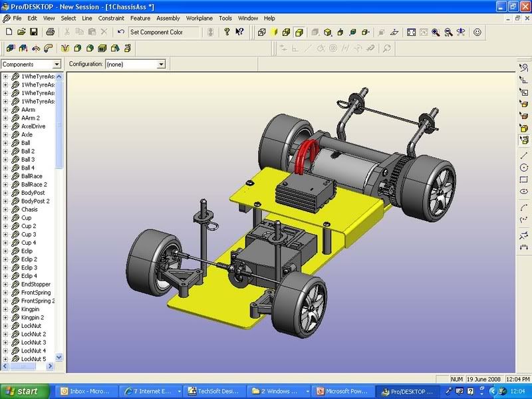532x399 pixels.
Task: Select the Zoom magnifier tool icon
Action: [436, 32]
